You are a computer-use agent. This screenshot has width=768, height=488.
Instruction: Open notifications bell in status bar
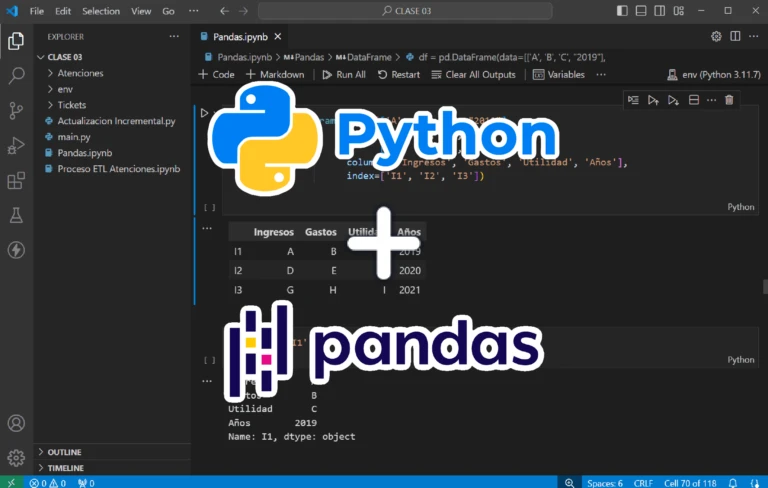pos(733,483)
